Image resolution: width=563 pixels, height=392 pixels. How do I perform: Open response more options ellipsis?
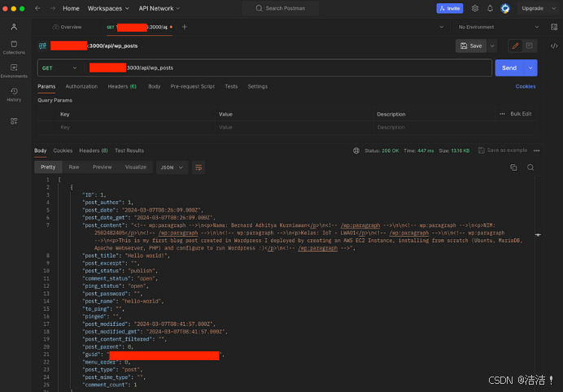point(536,150)
